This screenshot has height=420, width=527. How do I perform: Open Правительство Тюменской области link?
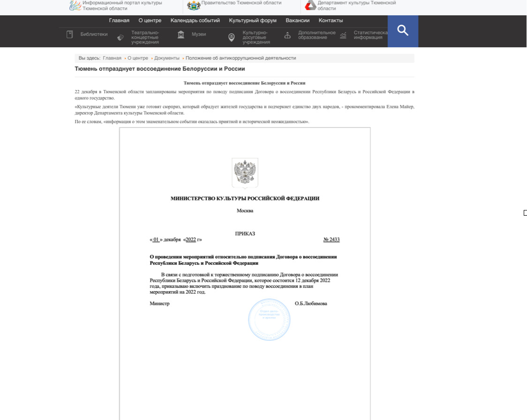(241, 3)
